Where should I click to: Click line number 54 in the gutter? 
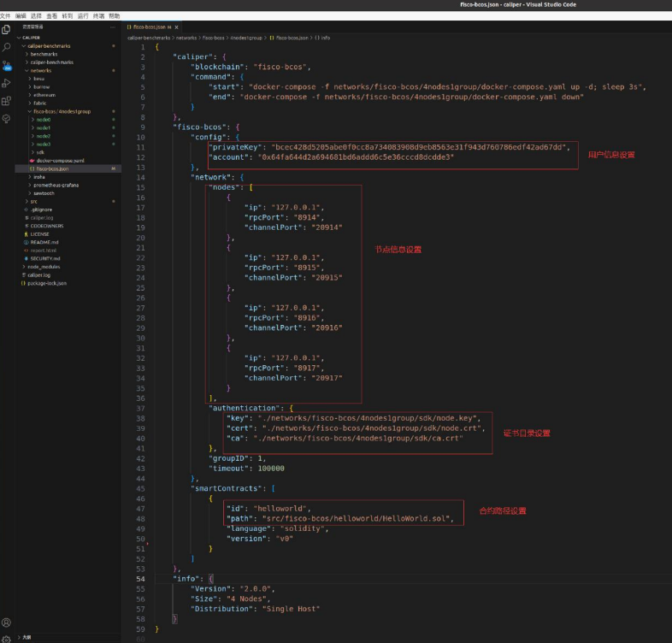140,579
